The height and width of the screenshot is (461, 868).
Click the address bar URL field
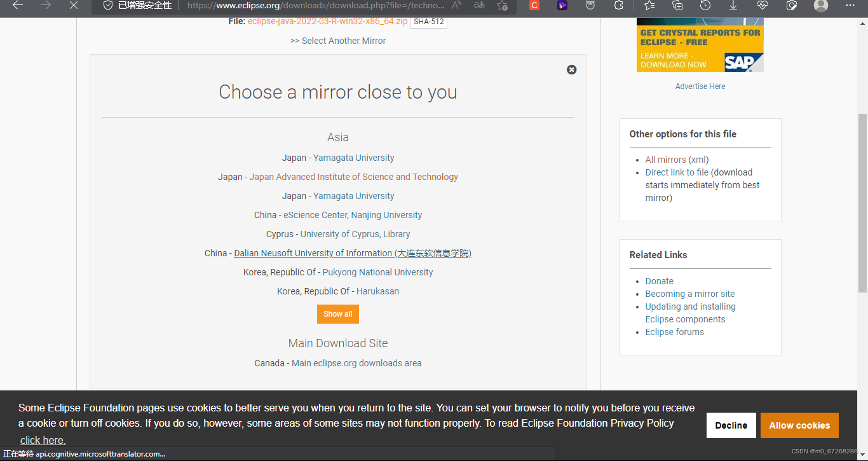tap(316, 6)
